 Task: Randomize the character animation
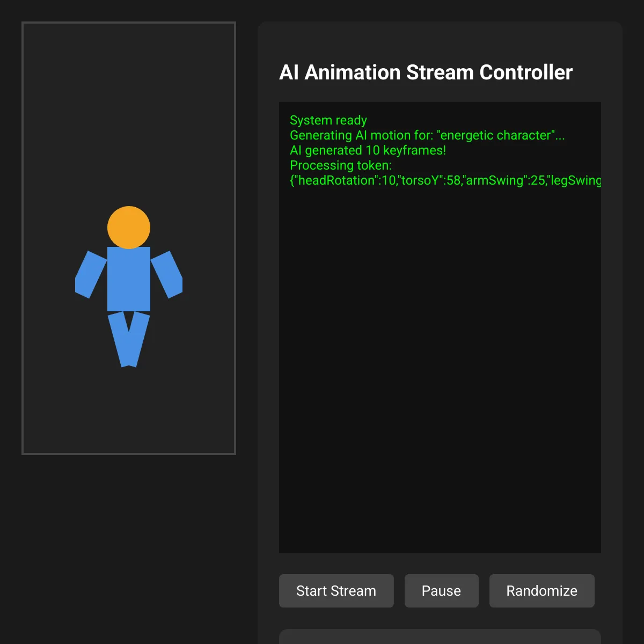click(x=541, y=590)
